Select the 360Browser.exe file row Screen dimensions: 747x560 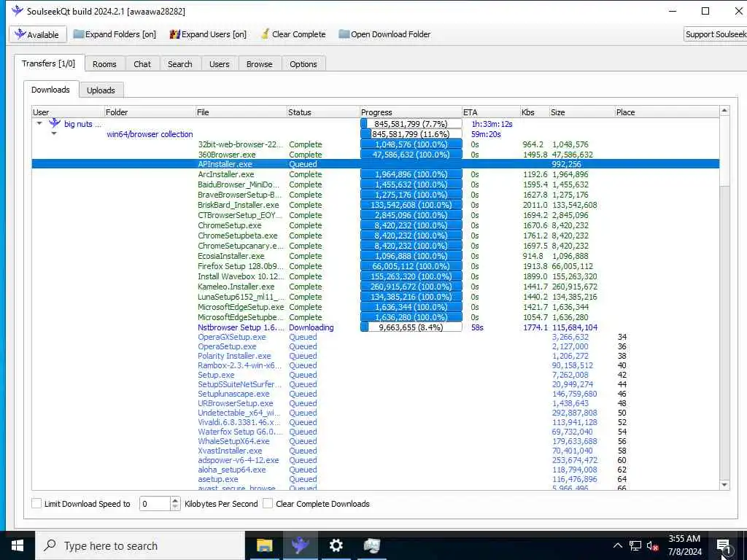(x=376, y=155)
